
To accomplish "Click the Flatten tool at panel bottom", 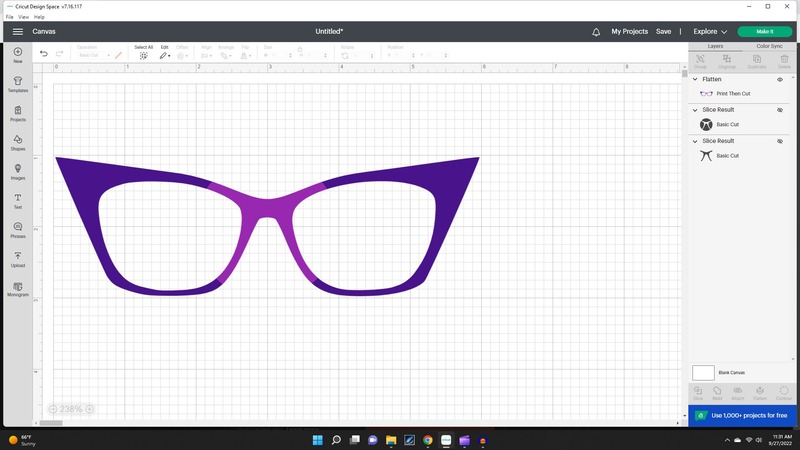I will [760, 393].
